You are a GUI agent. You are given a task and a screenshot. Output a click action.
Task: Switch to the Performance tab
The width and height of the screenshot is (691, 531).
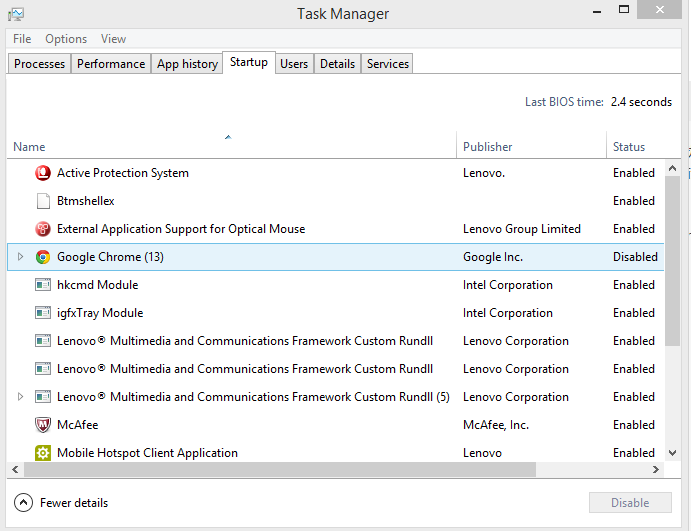coord(111,64)
